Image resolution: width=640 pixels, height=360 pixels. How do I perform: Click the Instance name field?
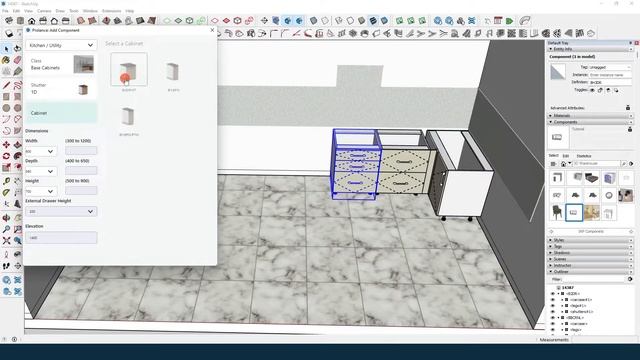pos(610,75)
